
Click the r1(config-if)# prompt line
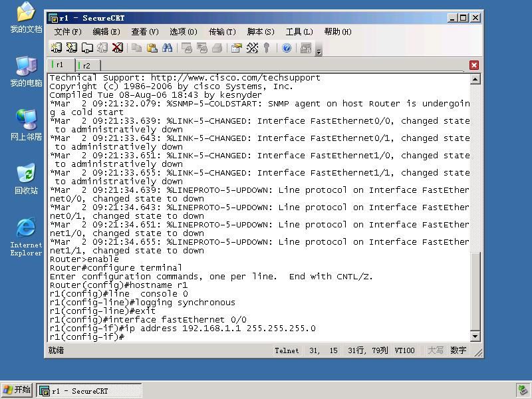[87, 337]
